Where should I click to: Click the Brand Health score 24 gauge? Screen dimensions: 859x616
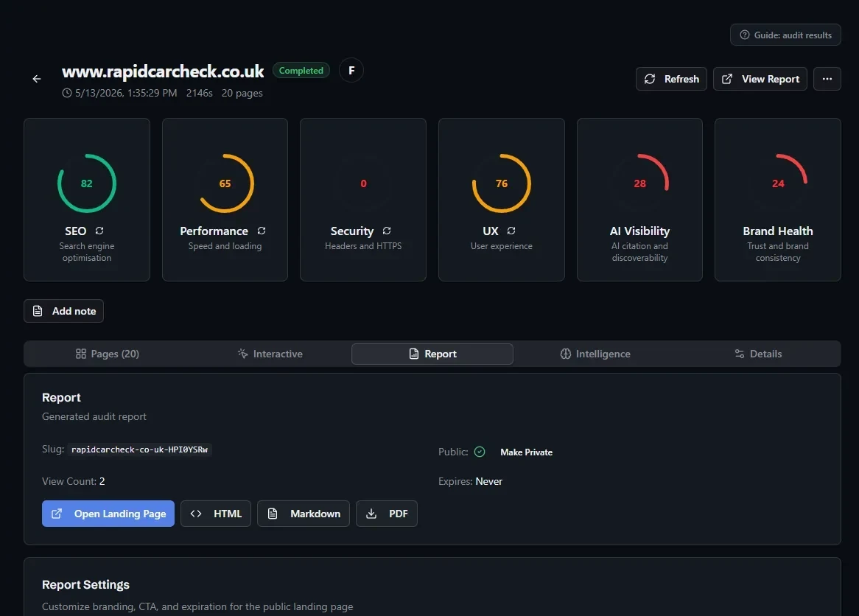click(778, 183)
